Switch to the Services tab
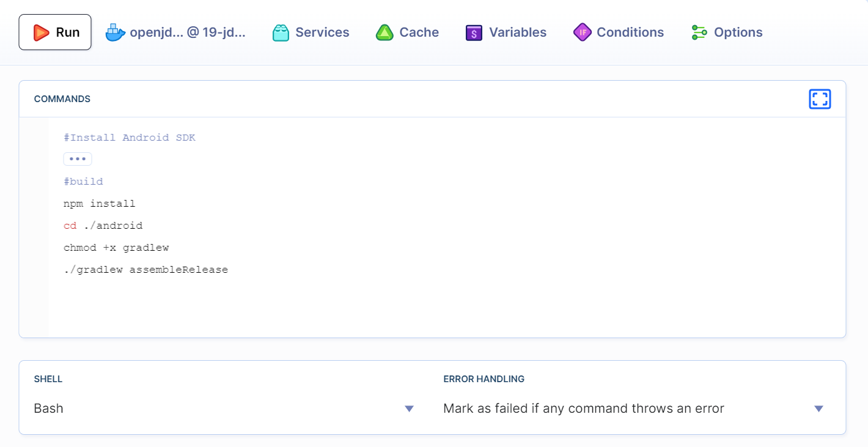868x447 pixels. click(311, 32)
